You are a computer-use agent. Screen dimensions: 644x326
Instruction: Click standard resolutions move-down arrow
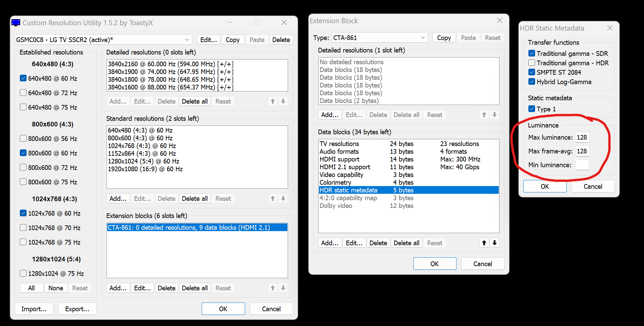click(x=283, y=198)
